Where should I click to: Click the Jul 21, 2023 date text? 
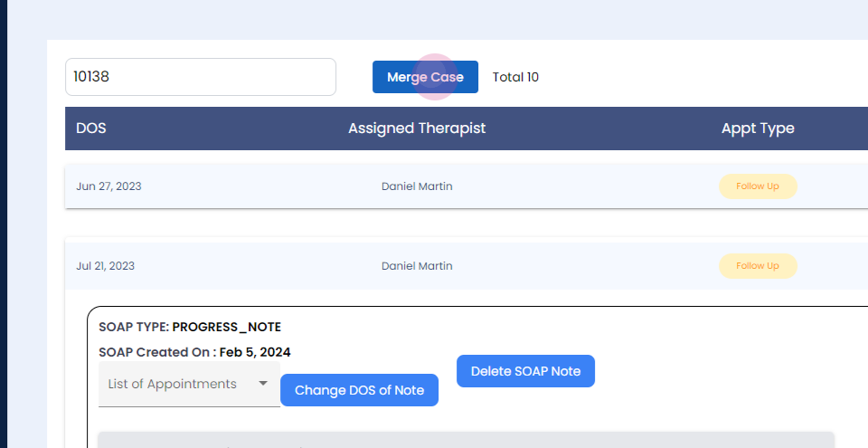tap(106, 266)
